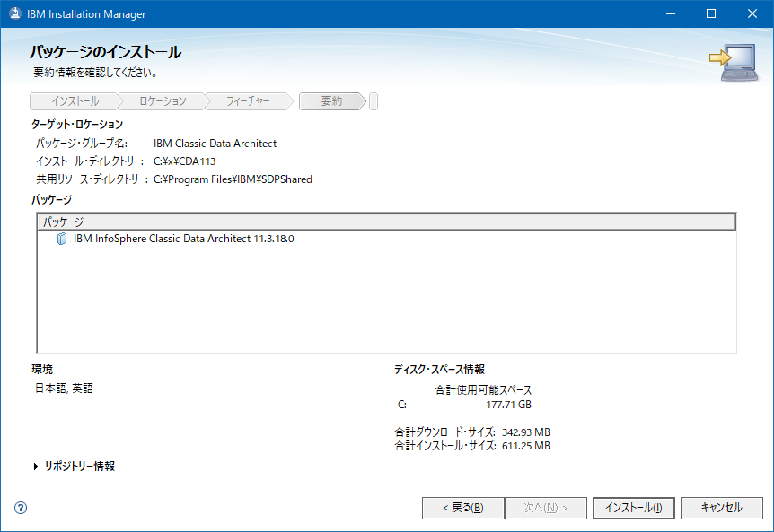Click the 177.71 GB available space value
Viewport: 774px width, 532px height.
coord(508,405)
